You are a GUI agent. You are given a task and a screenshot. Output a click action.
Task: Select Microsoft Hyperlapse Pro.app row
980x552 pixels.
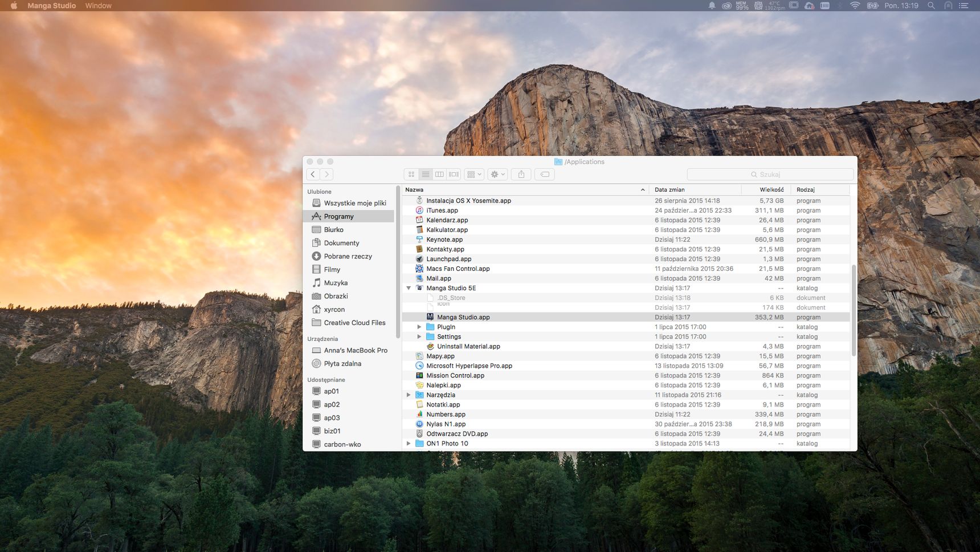pyautogui.click(x=626, y=366)
